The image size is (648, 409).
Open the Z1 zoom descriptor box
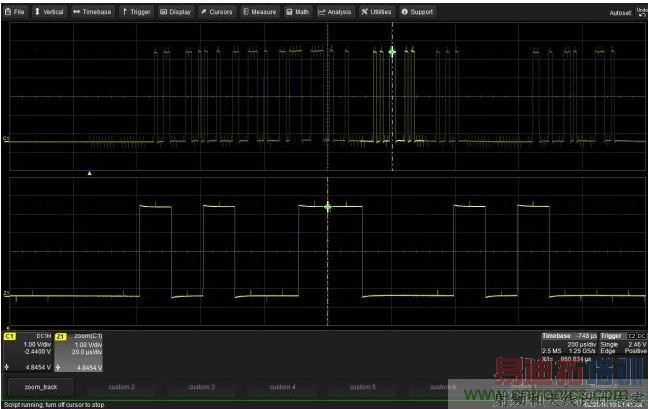80,351
